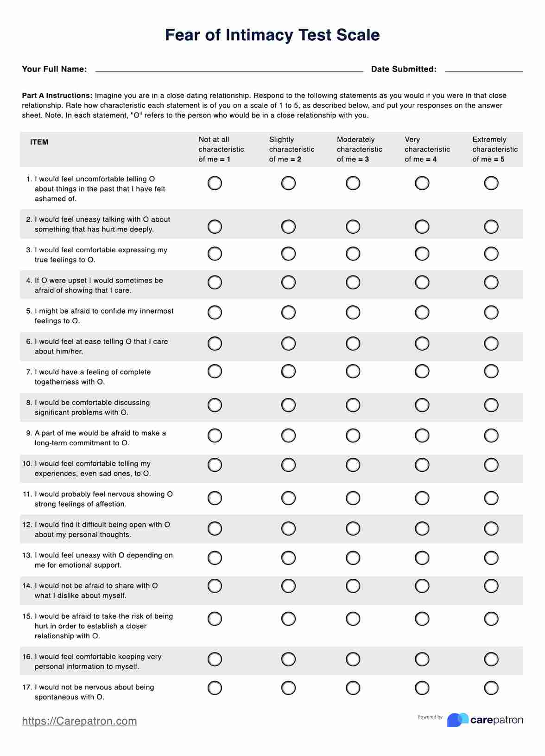Click the Your Full Name field
Viewport: 545px width, 756px height.
point(229,68)
